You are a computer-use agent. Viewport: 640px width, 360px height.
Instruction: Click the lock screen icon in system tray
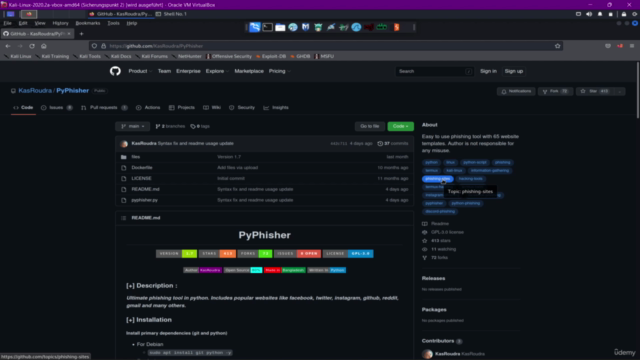(624, 14)
